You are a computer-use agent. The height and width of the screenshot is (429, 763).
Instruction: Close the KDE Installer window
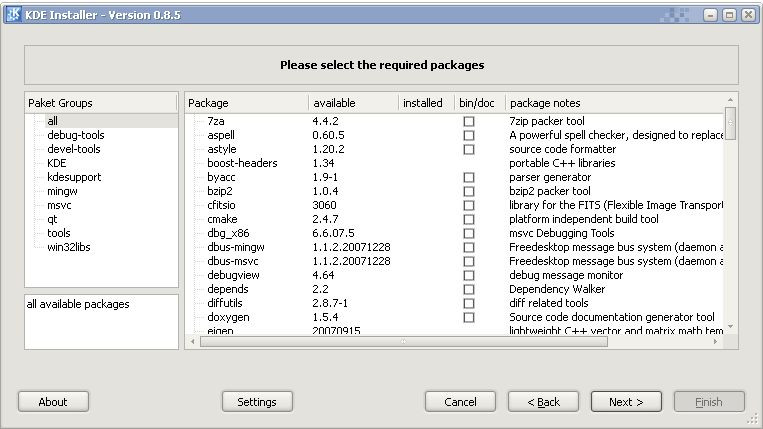pyautogui.click(x=748, y=15)
